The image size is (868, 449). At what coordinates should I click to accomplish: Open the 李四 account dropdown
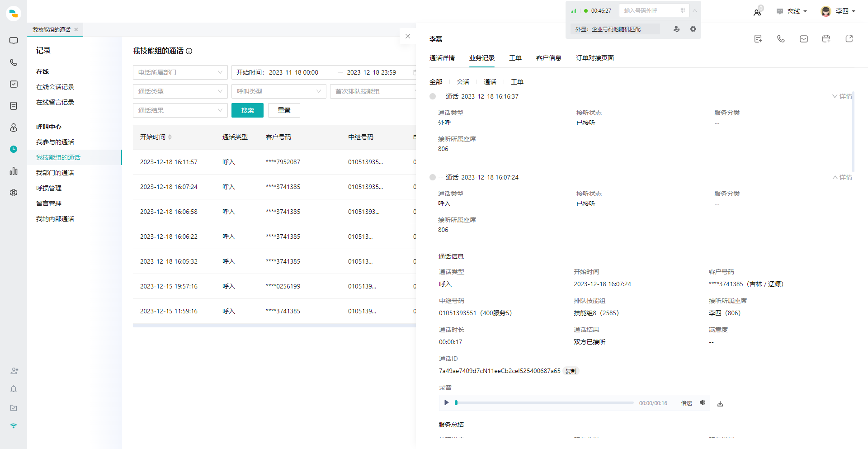(838, 11)
